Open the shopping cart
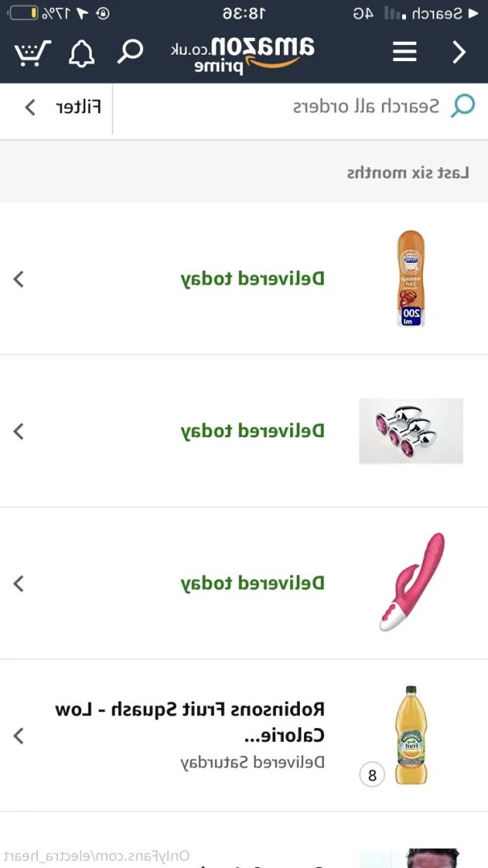The height and width of the screenshot is (868, 488). point(33,53)
